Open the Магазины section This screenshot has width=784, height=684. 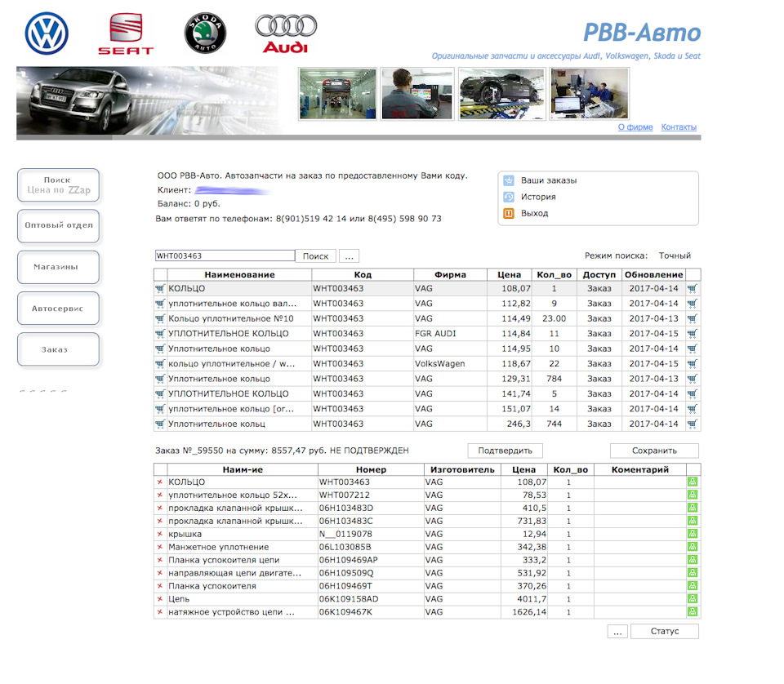pyautogui.click(x=59, y=267)
